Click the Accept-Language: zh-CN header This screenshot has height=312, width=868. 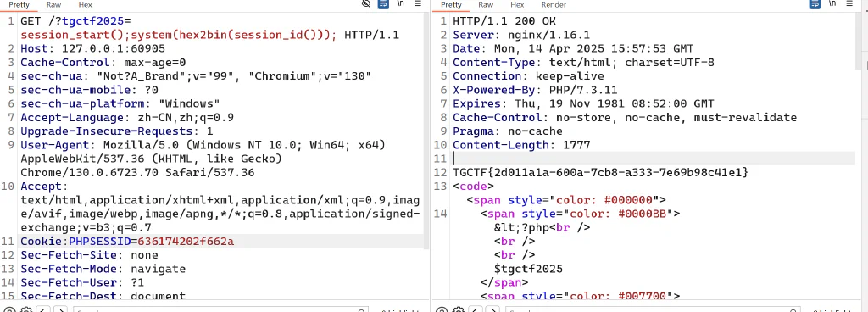(127, 117)
